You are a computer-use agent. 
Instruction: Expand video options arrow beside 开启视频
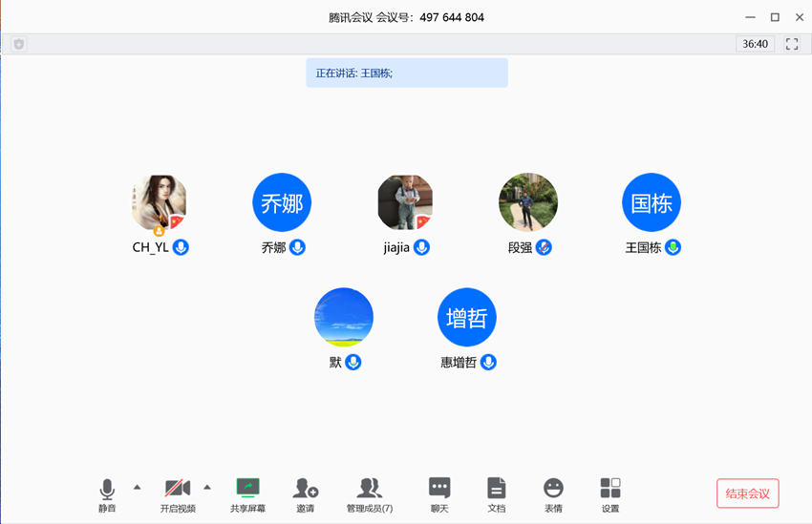click(207, 487)
